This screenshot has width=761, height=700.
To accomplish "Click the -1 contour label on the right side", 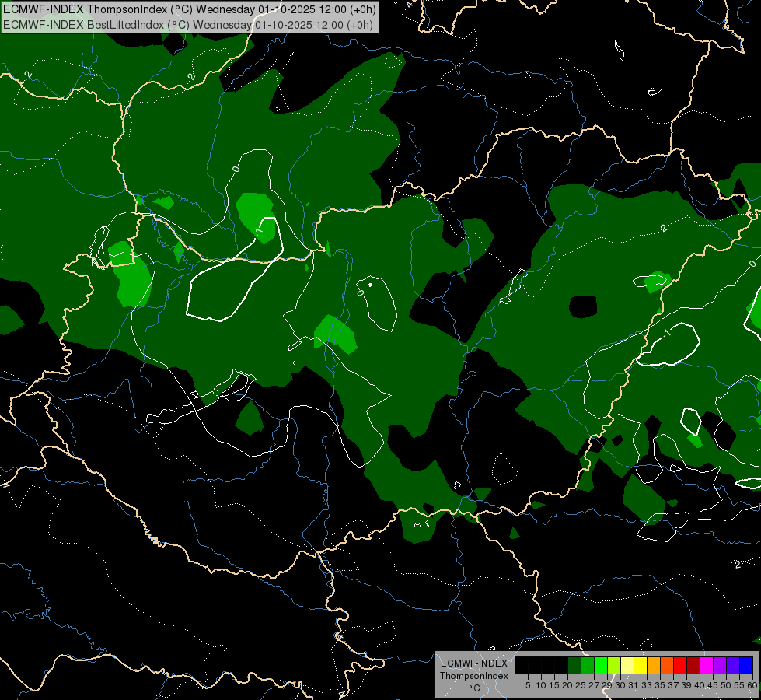I will pyautogui.click(x=666, y=333).
